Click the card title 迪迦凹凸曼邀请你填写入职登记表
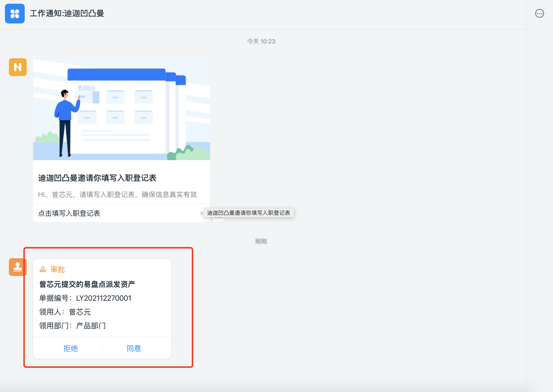 coord(97,178)
